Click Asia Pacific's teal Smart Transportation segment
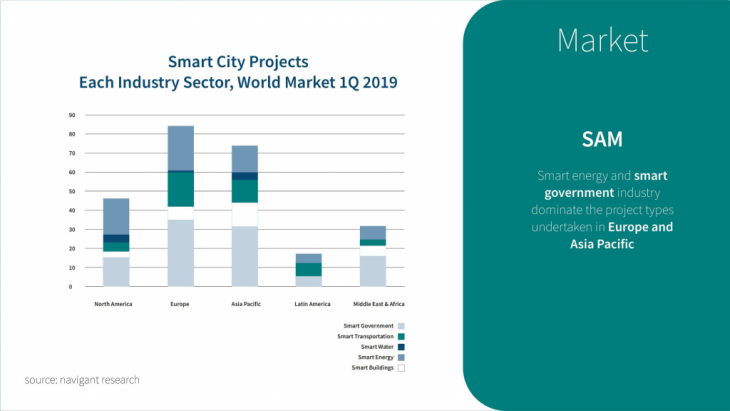Image resolution: width=730 pixels, height=411 pixels. pyautogui.click(x=245, y=191)
